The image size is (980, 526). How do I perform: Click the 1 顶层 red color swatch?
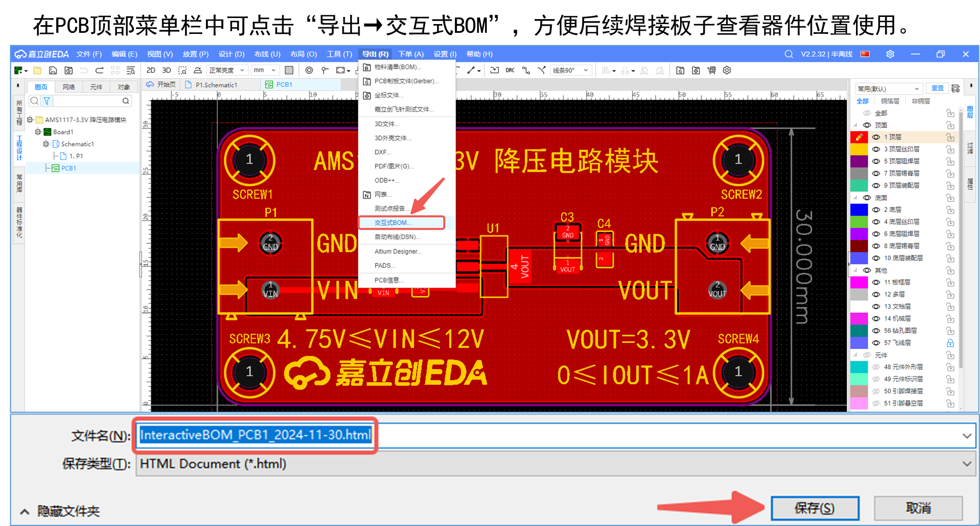[859, 137]
